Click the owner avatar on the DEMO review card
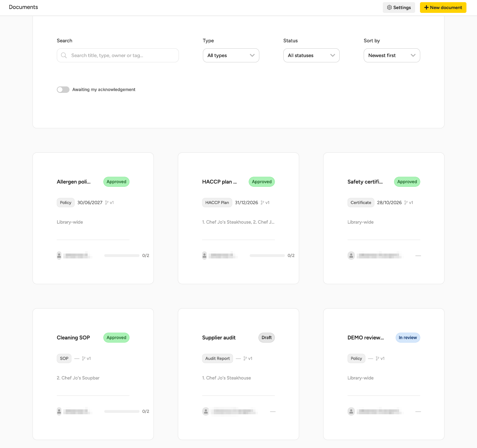This screenshot has height=448, width=477. point(351,411)
